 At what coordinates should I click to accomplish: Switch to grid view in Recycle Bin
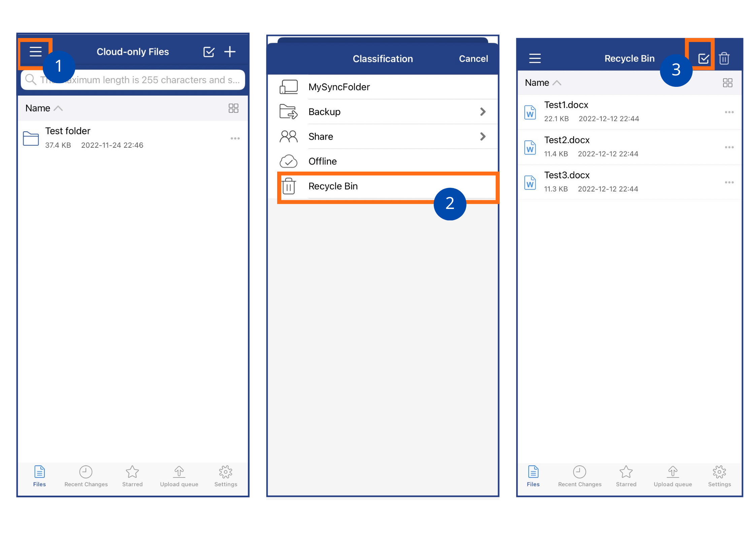(728, 83)
